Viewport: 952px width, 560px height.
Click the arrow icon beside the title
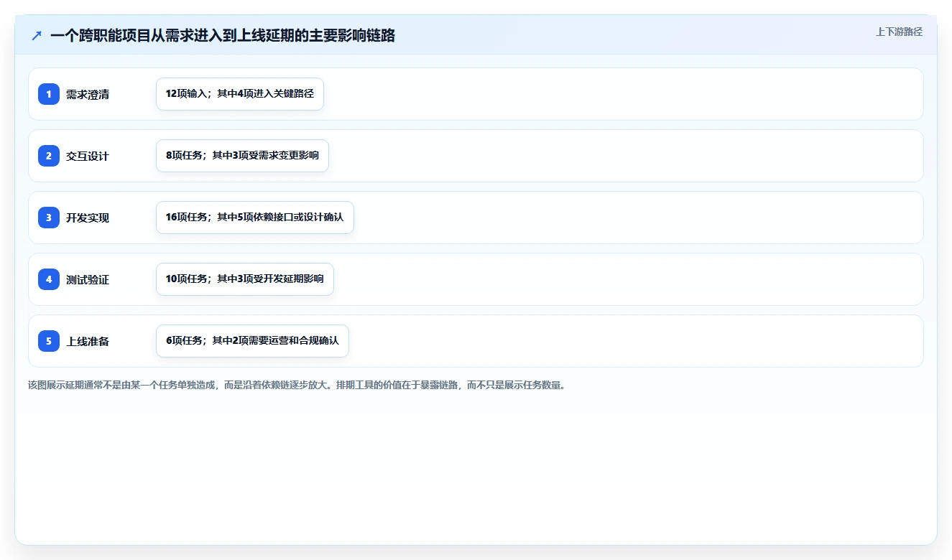[x=37, y=35]
